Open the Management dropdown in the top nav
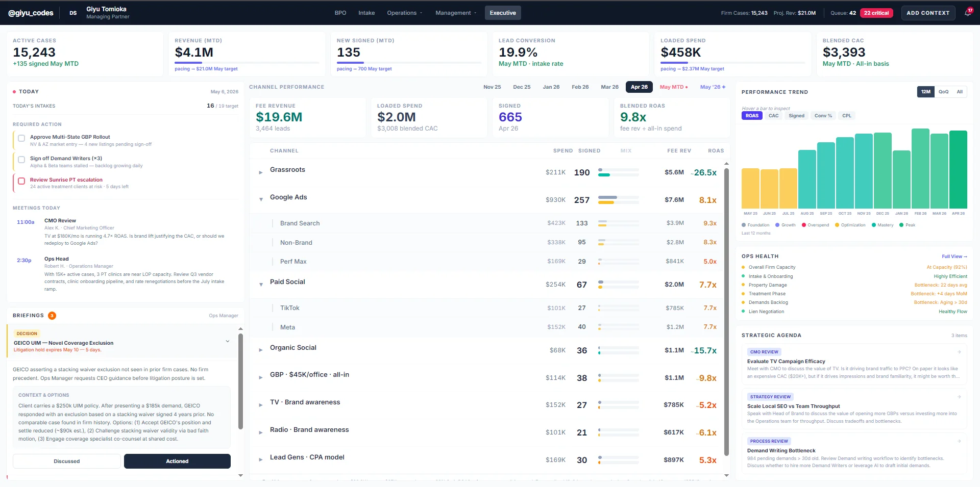 (456, 13)
